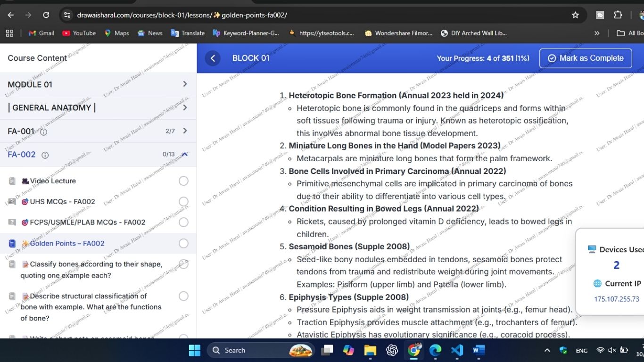Collapse the FA-002 section chevron
The image size is (644, 362).
[184, 155]
